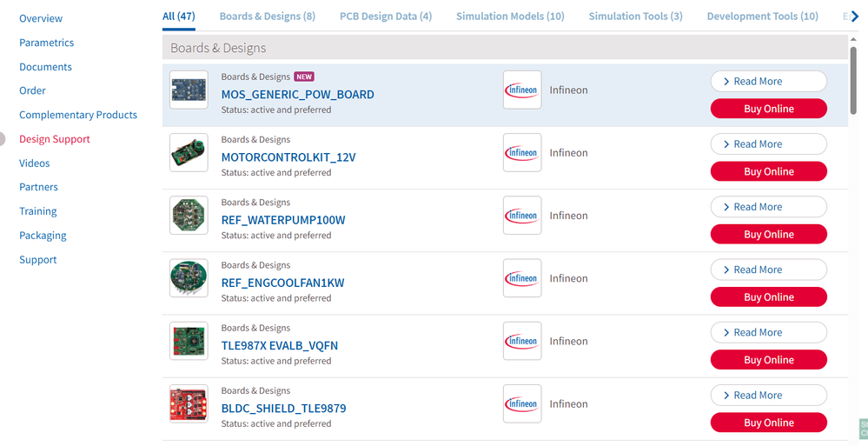Switch to the Boards & Designs (8) tab
This screenshot has height=446, width=868.
click(267, 16)
